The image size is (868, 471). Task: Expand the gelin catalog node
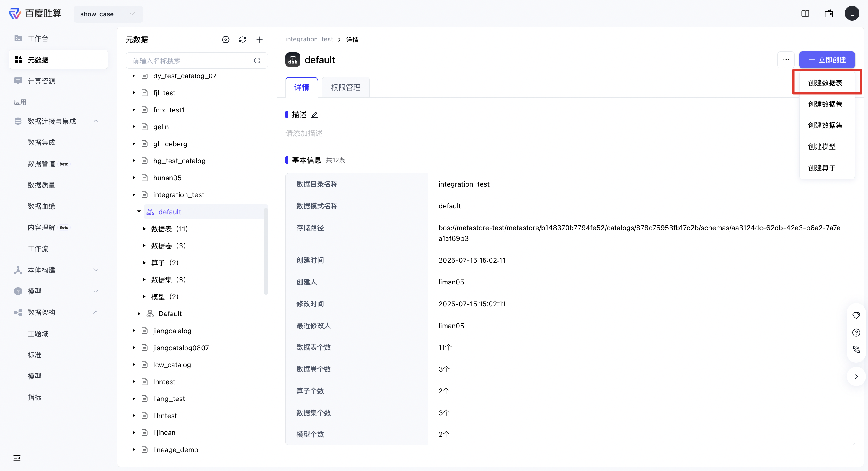[x=133, y=127]
